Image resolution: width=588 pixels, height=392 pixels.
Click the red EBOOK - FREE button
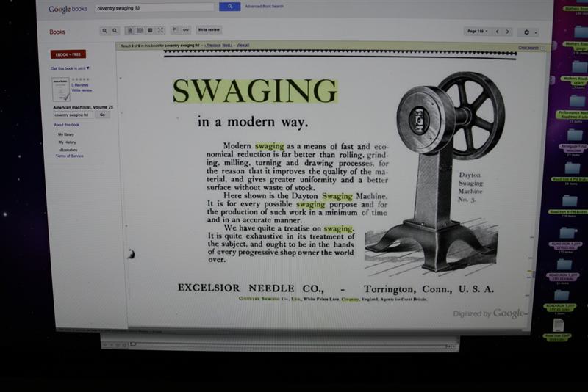tap(68, 54)
